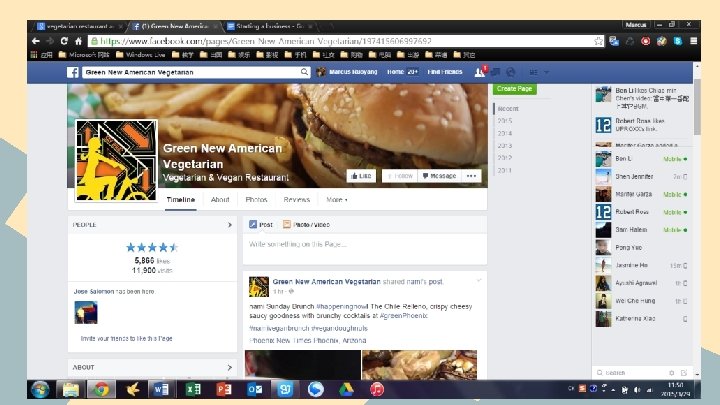Click the browser back arrow
This screenshot has width=720, height=405.
tap(36, 41)
